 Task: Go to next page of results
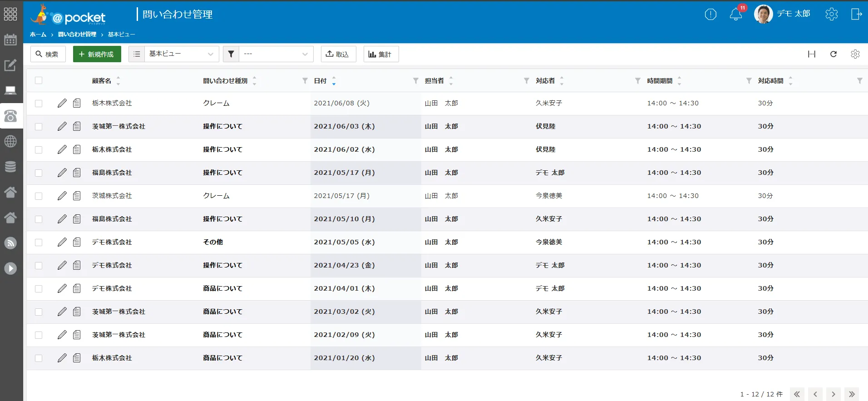(833, 394)
